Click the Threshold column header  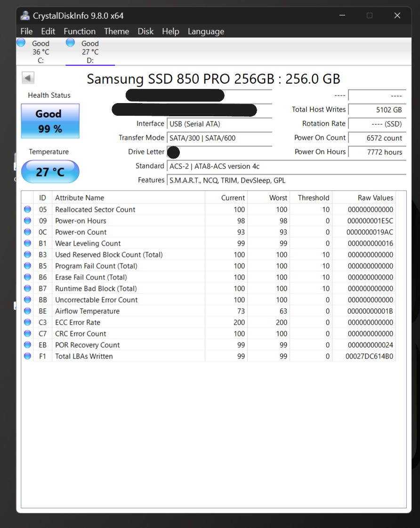coord(311,198)
